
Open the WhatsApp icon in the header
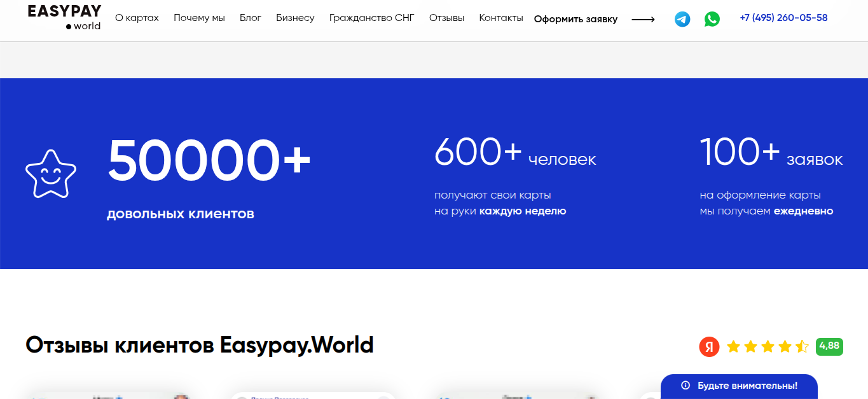coord(712,18)
